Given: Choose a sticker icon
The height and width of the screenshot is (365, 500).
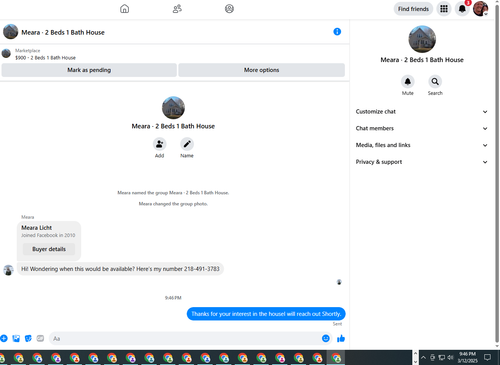Looking at the screenshot, I should [x=28, y=339].
